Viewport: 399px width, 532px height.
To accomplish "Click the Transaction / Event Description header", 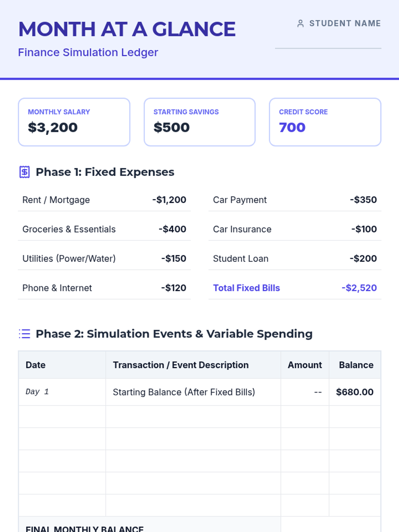I will [181, 365].
